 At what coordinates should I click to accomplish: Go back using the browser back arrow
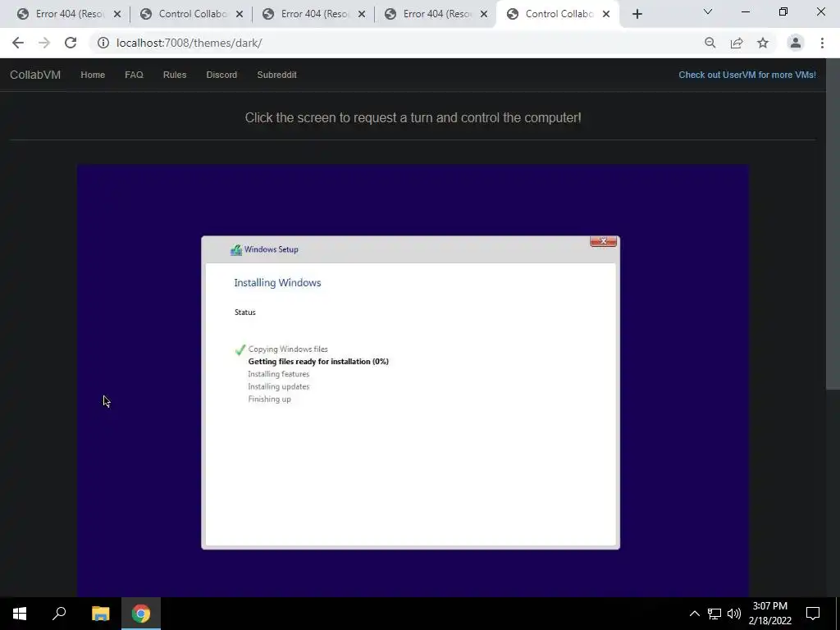pos(18,43)
